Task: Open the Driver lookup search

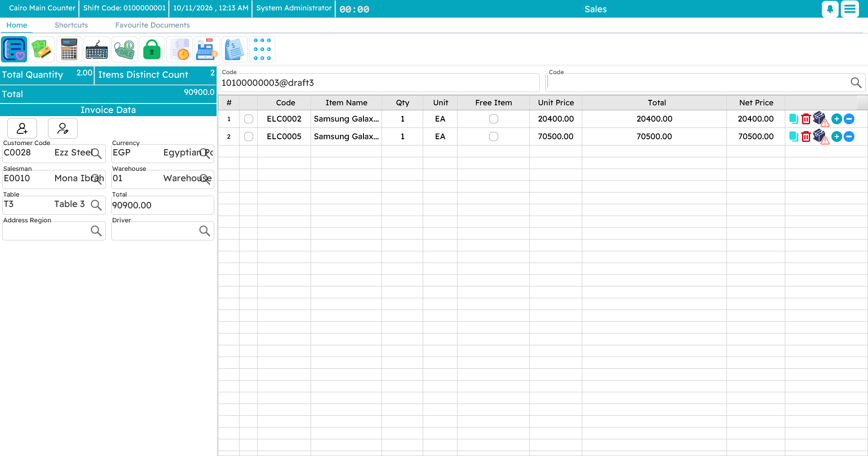Action: pos(205,231)
